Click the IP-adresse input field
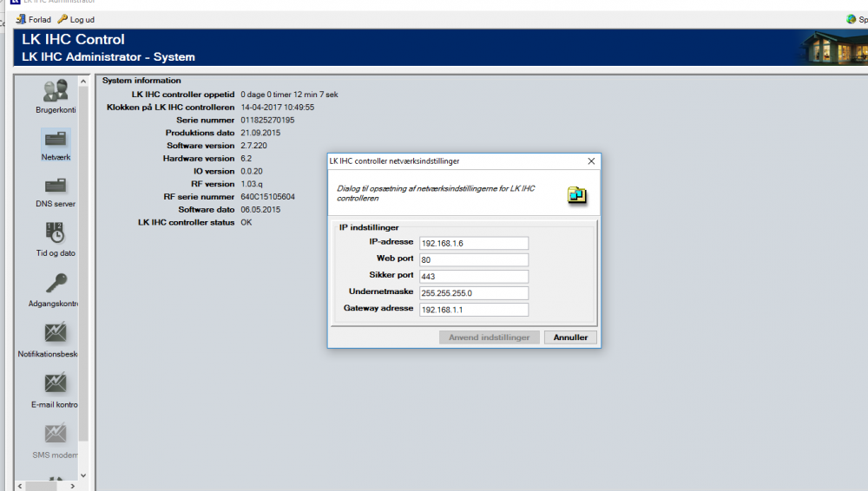This screenshot has width=868, height=491. [473, 244]
